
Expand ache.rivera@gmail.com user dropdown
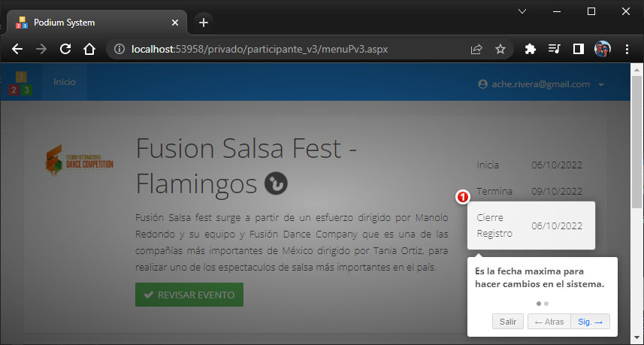pyautogui.click(x=541, y=84)
